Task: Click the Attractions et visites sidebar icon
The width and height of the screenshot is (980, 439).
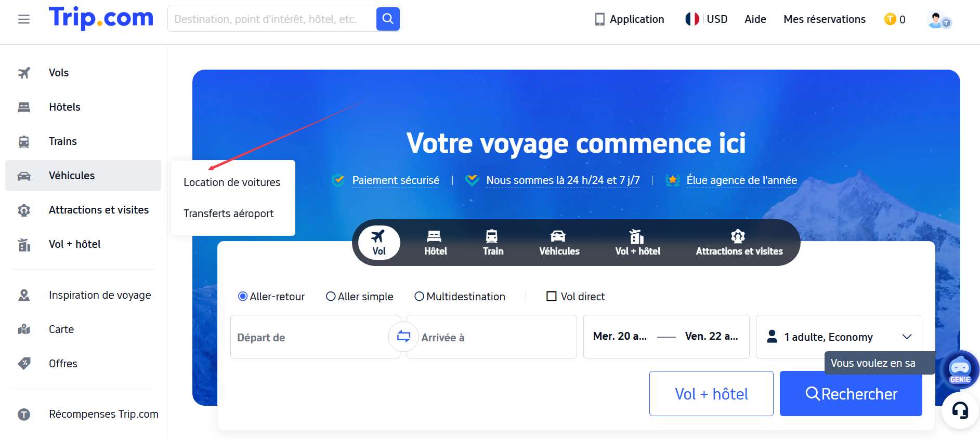Action: (24, 210)
